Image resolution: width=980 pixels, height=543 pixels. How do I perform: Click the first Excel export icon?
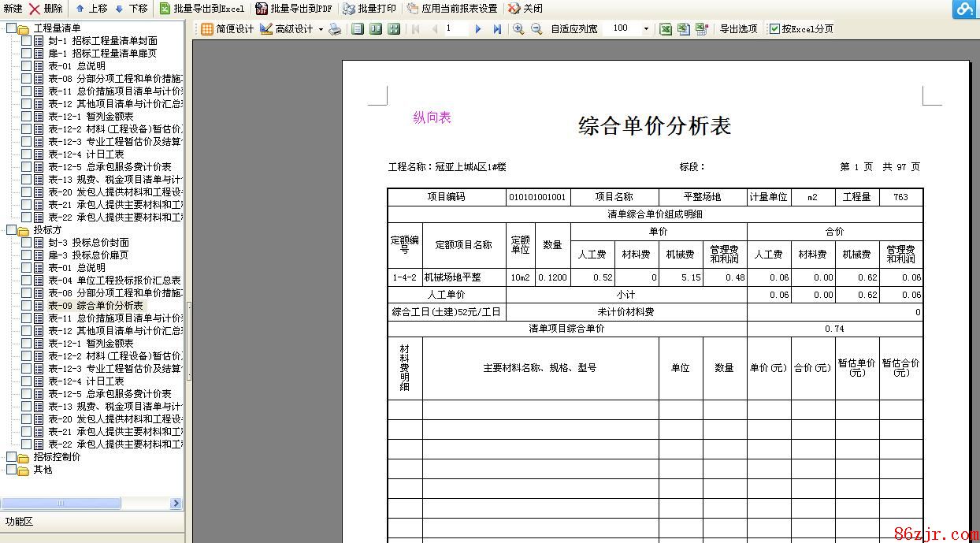pos(666,29)
